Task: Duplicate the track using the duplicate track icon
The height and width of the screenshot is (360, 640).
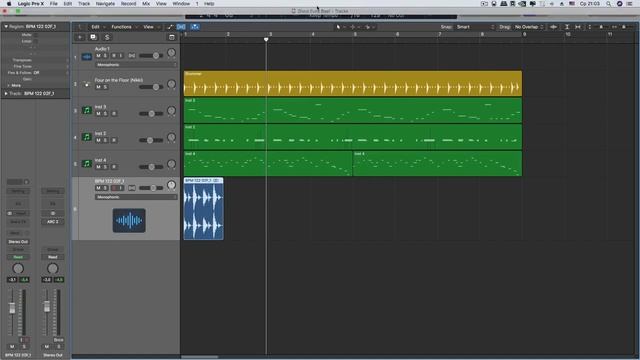Action: coord(93,37)
